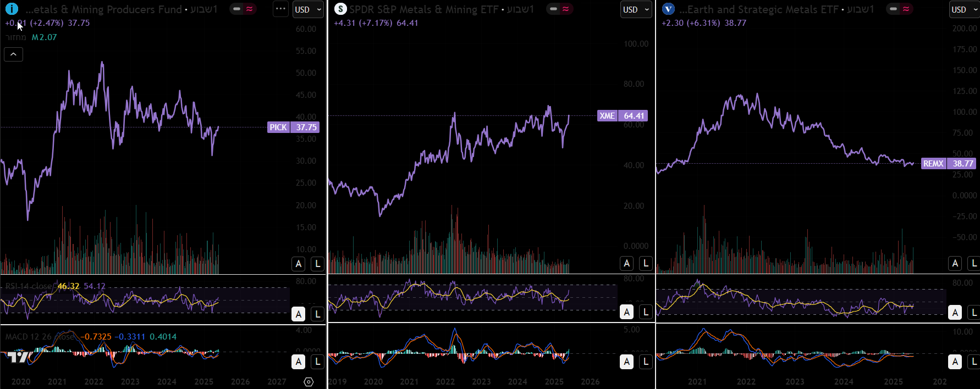Toggle log scale (L) on the XME price chart
This screenshot has width=980, height=389.
[646, 264]
